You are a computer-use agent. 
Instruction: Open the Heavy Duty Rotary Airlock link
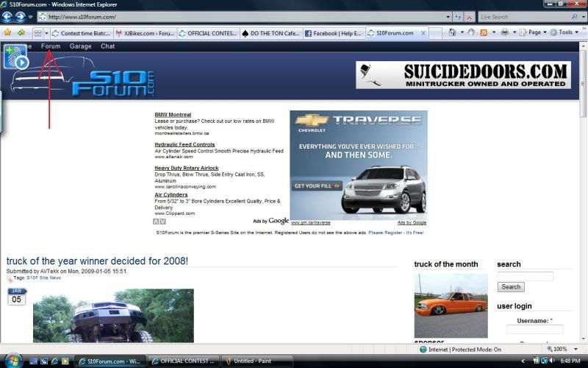coord(187,169)
